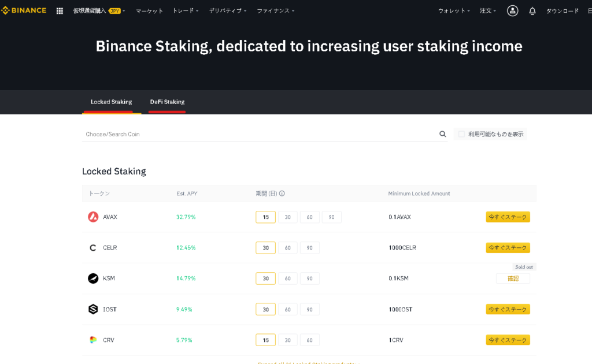This screenshot has width=592, height=364.
Task: Click the Est. APY column header
Action: (x=187, y=194)
